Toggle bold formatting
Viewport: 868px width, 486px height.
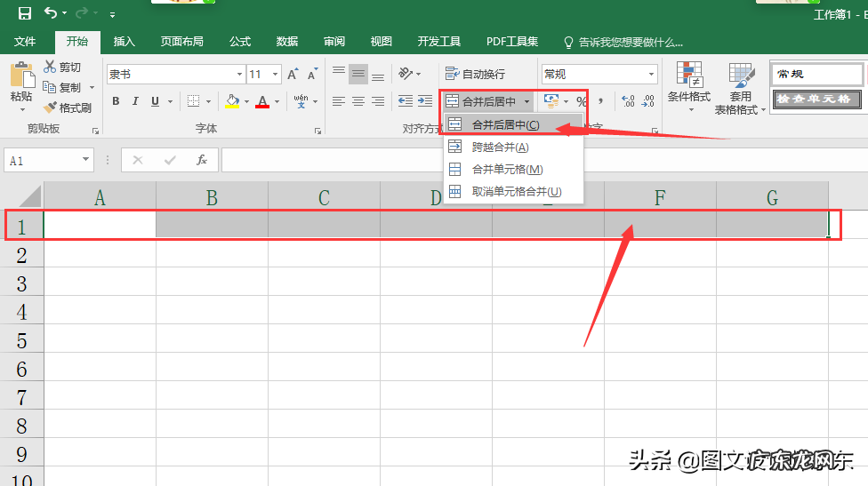coord(116,101)
